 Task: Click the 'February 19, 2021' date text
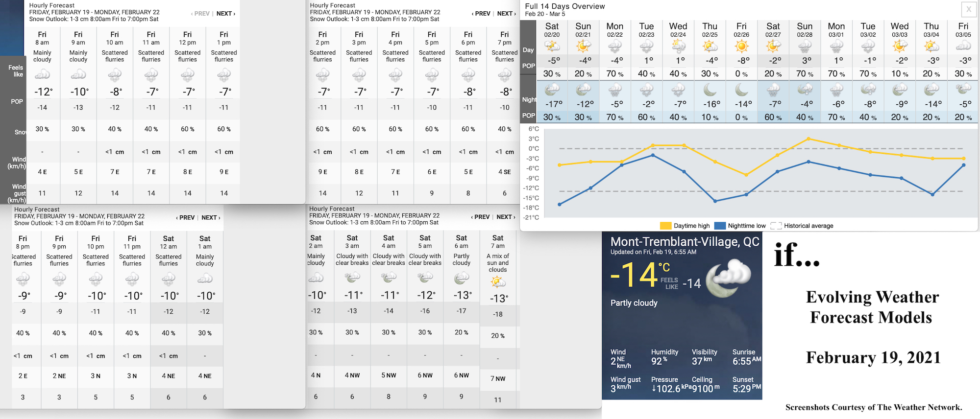873,358
